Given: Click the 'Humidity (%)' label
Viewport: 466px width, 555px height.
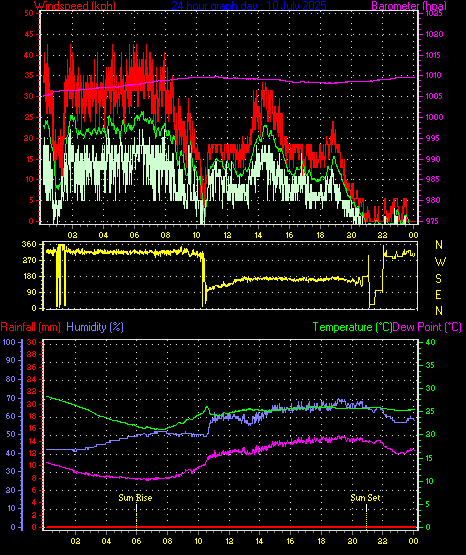Looking at the screenshot, I should pos(95,327).
